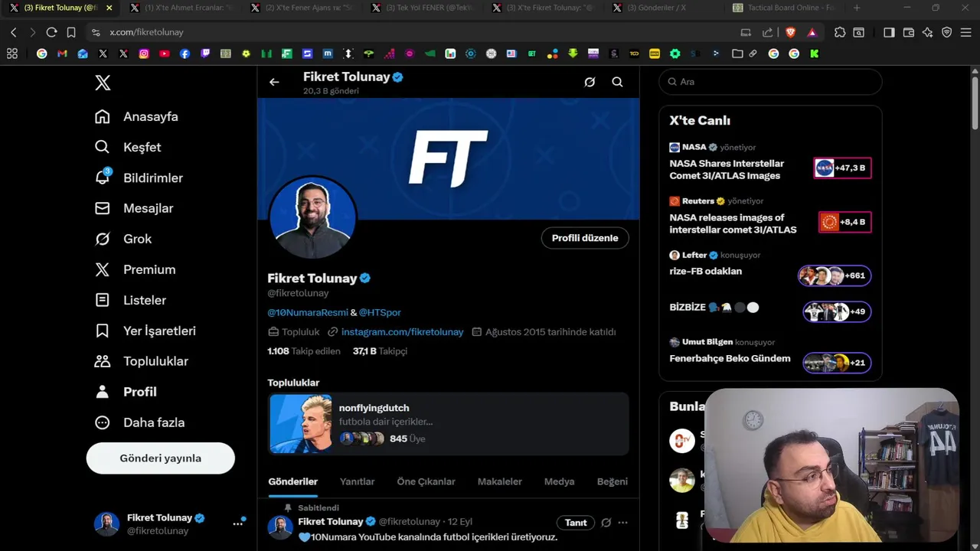Open the profile avatar photo
The image size is (980, 551).
(312, 217)
